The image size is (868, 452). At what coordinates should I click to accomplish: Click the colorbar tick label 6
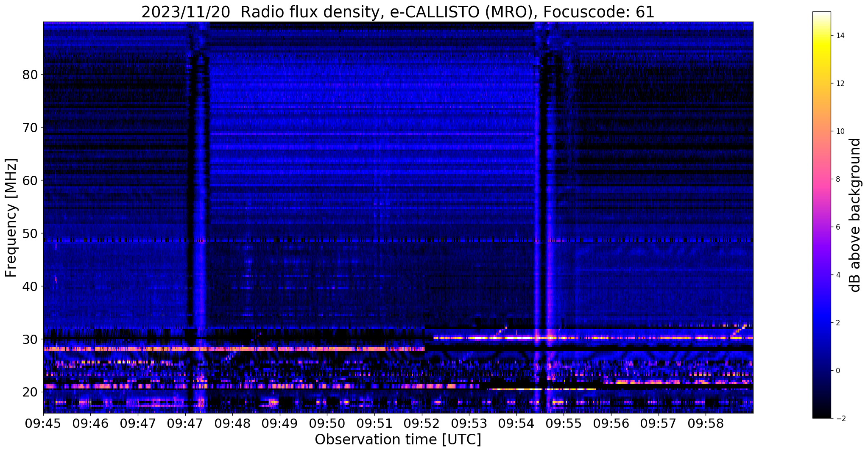point(837,227)
